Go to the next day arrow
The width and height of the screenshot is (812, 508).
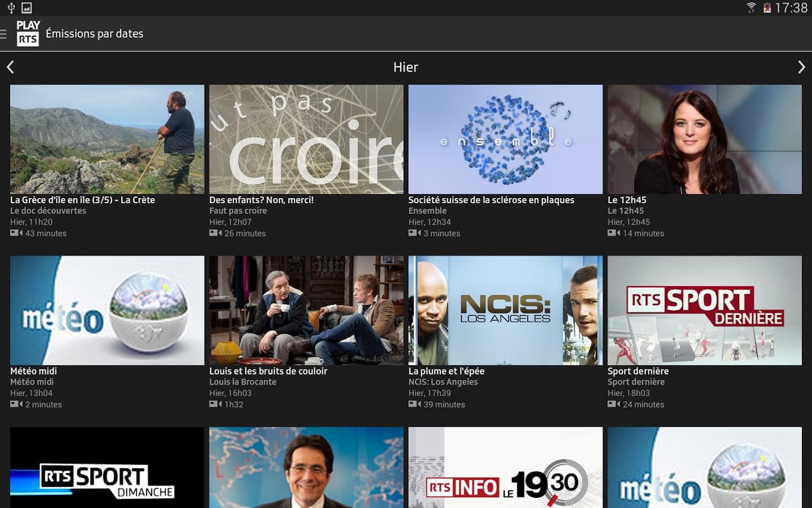pyautogui.click(x=801, y=67)
